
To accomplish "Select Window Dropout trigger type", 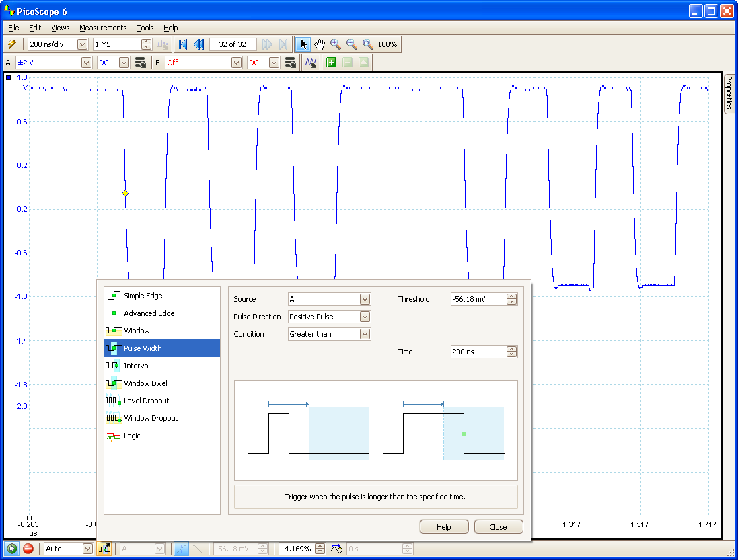I will pos(151,418).
